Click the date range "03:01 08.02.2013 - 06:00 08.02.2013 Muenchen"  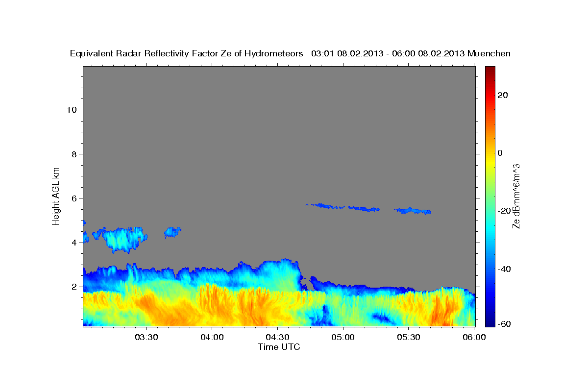click(x=411, y=54)
